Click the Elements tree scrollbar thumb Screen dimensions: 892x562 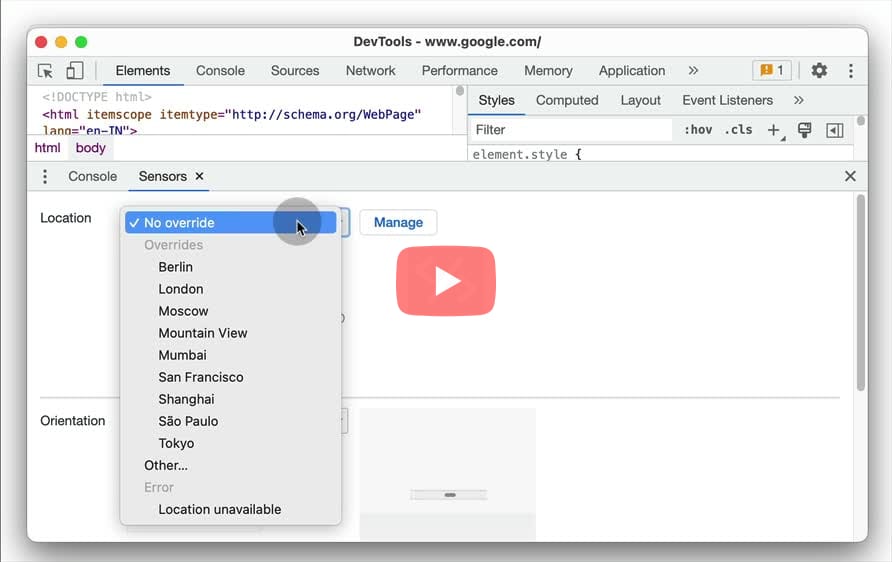460,90
